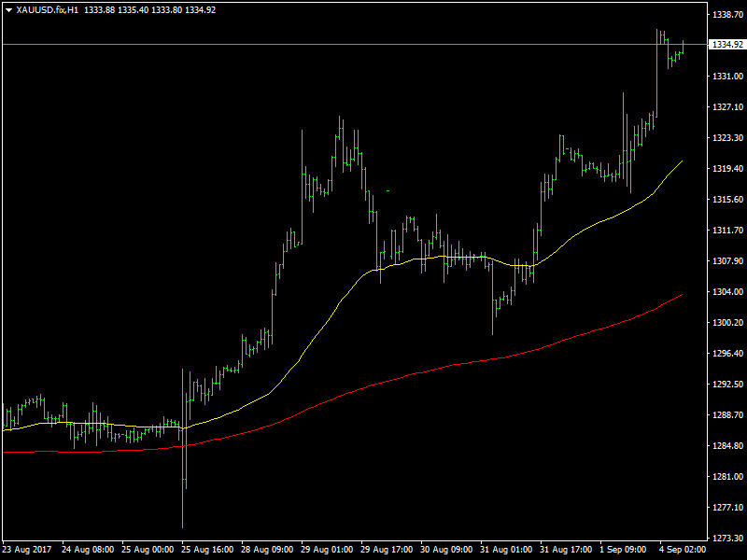
Task: Select time axis label 23 Aug 2017
Action: [x=27, y=550]
